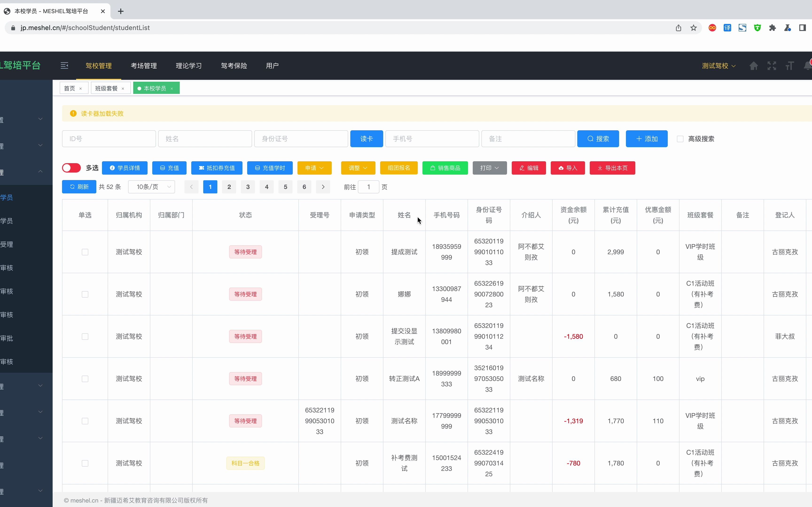Click the home icon in the top bar
The width and height of the screenshot is (812, 507).
754,66
